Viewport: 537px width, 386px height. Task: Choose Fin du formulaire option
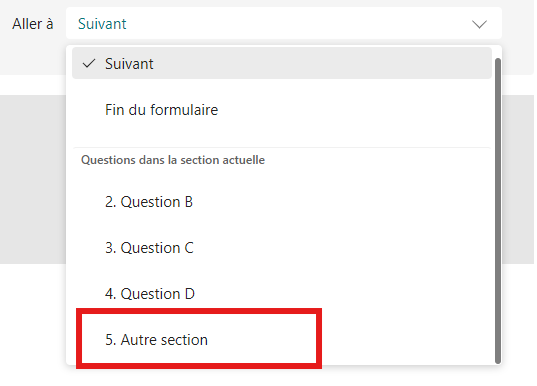pyautogui.click(x=282, y=110)
